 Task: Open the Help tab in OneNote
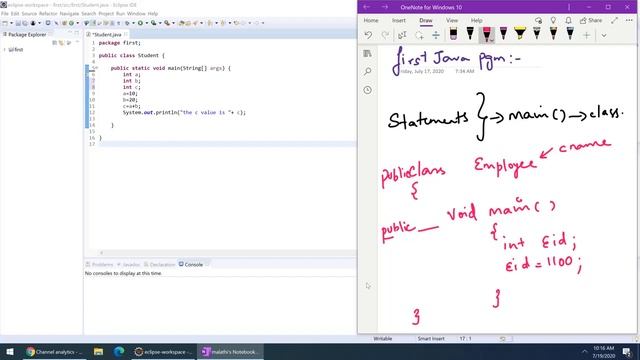[476, 20]
